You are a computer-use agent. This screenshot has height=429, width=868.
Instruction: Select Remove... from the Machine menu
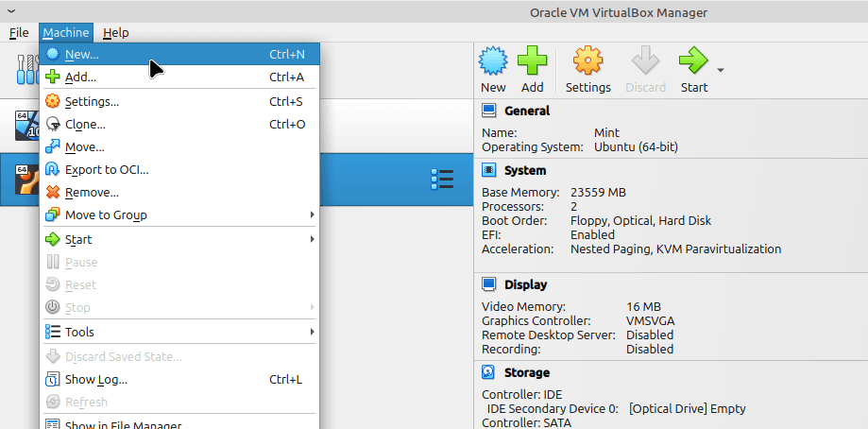tap(179, 193)
